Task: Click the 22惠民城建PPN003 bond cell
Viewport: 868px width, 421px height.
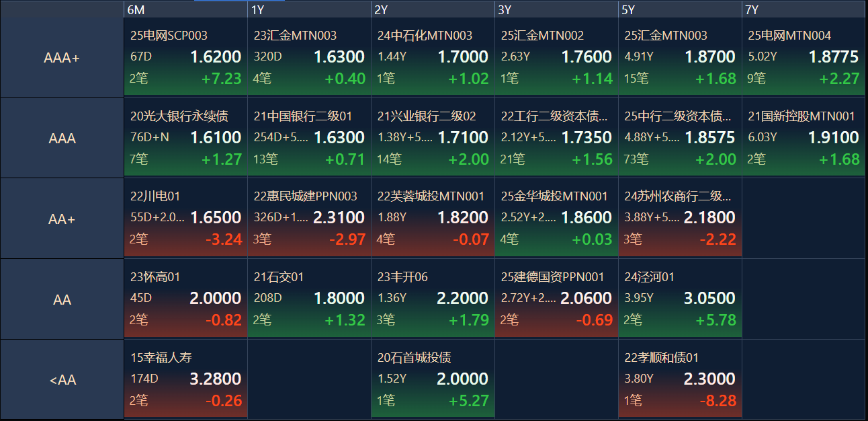Action: pos(310,218)
